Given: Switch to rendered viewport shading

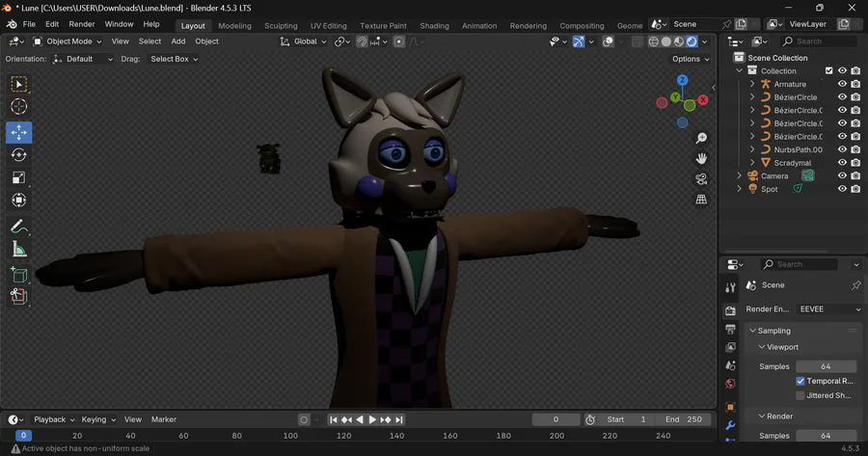Looking at the screenshot, I should click(692, 41).
